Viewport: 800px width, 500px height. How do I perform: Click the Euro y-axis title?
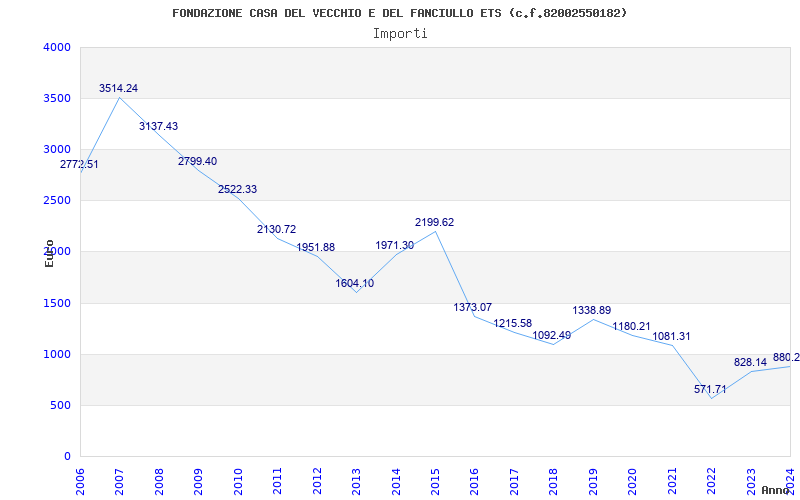(x=49, y=254)
